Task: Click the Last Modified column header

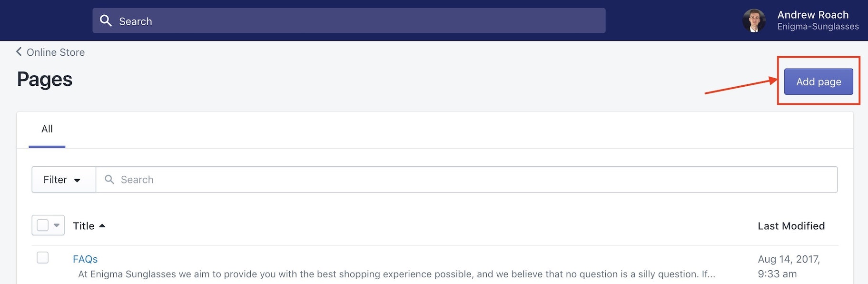Action: tap(791, 226)
